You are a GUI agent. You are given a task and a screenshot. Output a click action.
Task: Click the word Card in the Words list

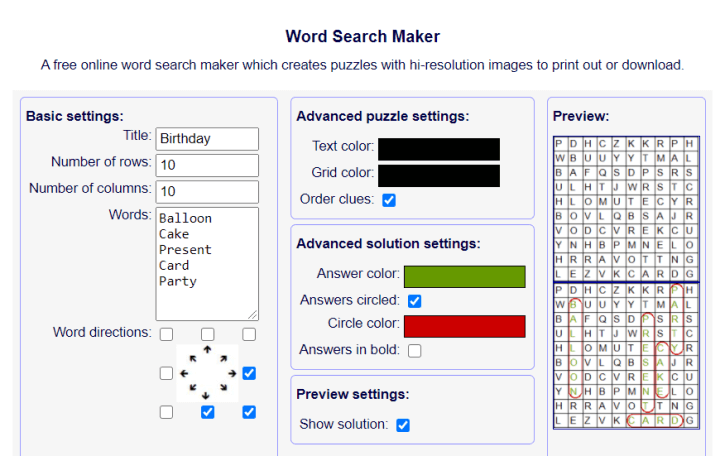pos(174,265)
